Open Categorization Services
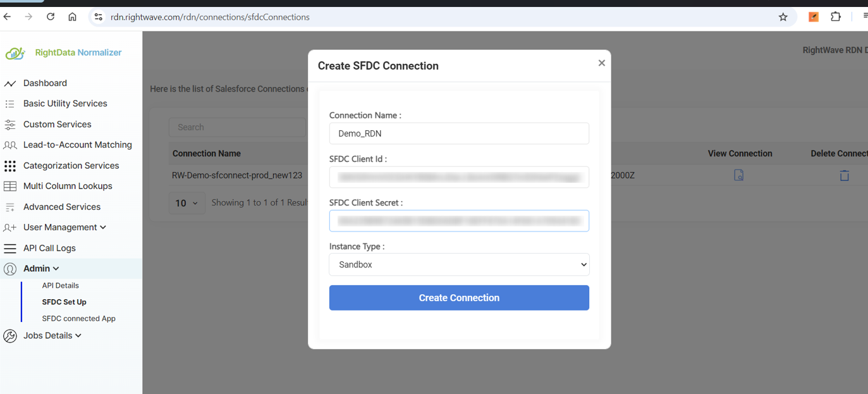This screenshot has height=394, width=868. [71, 166]
